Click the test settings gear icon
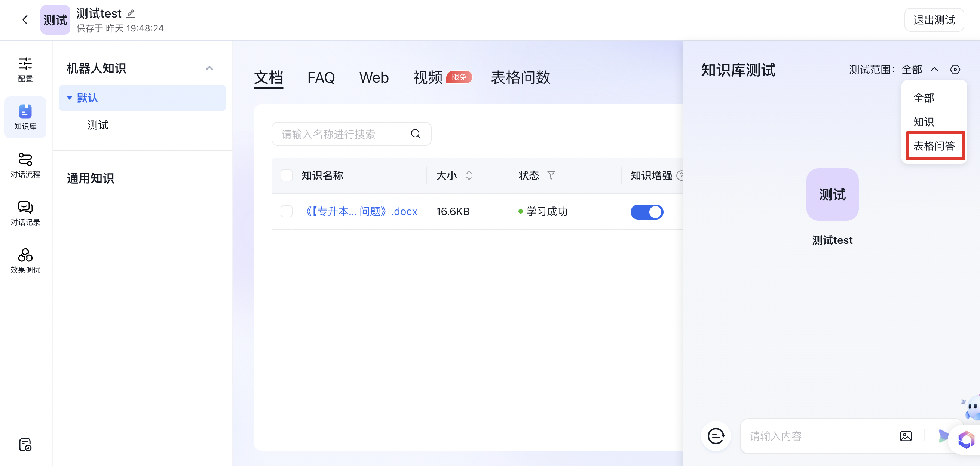This screenshot has height=466, width=980. coord(955,70)
